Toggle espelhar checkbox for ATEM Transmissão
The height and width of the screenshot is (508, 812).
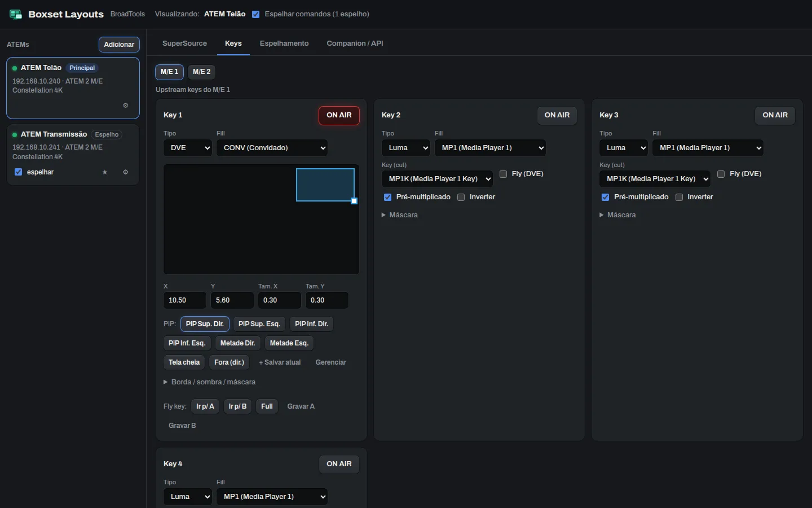[18, 172]
